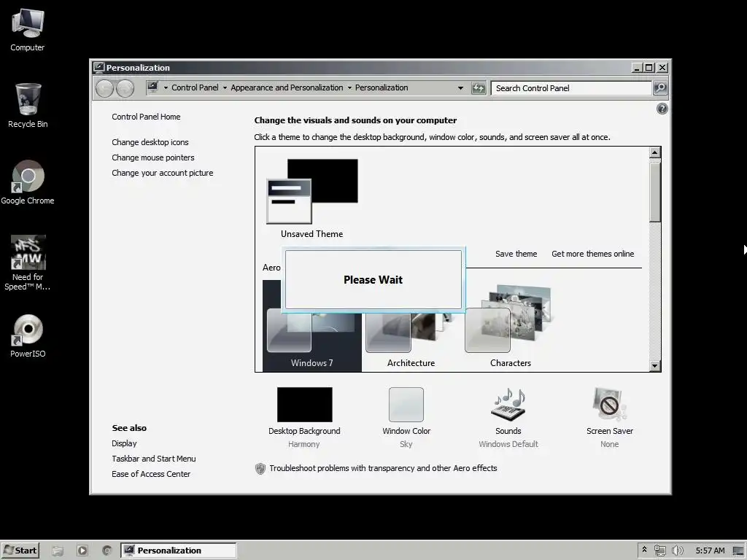The height and width of the screenshot is (560, 747).
Task: Open Desktop Background Harmony thumbnail
Action: coord(304,404)
